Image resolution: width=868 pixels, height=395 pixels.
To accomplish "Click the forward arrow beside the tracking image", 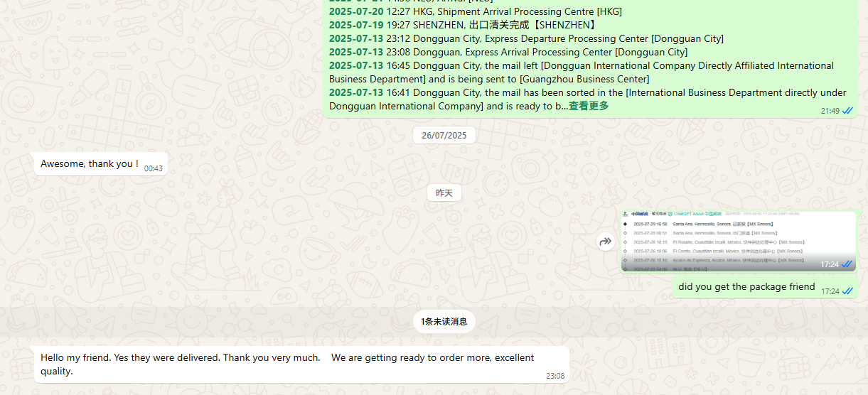I will (606, 242).
